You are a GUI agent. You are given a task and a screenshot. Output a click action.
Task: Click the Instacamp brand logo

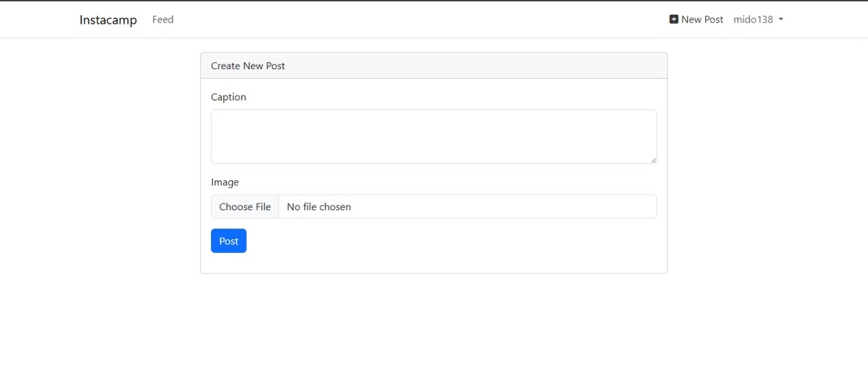pyautogui.click(x=108, y=20)
